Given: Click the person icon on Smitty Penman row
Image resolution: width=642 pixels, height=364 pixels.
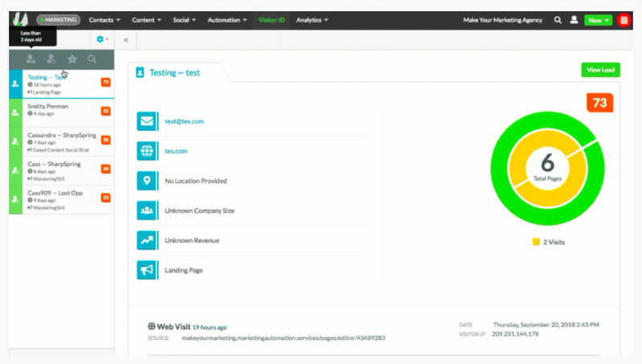Looking at the screenshot, I should pyautogui.click(x=15, y=112).
